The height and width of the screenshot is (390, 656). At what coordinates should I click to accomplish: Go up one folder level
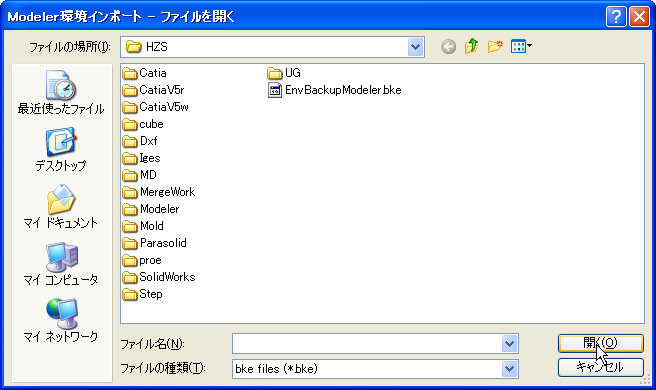click(x=472, y=46)
